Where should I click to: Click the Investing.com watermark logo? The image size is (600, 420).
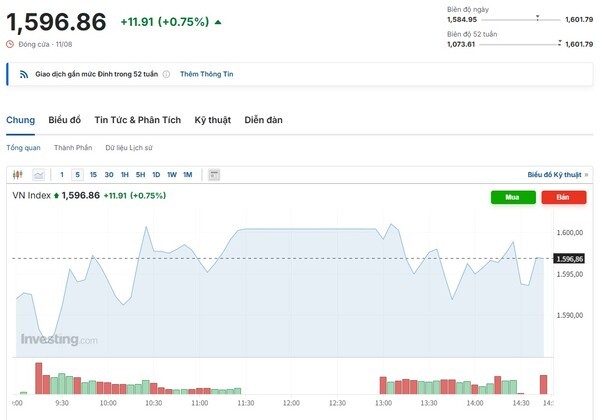(59, 340)
